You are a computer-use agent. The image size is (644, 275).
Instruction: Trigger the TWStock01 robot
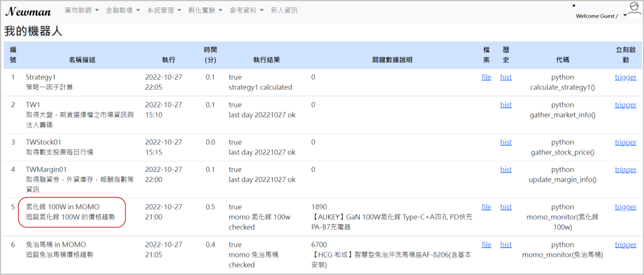[x=625, y=142]
